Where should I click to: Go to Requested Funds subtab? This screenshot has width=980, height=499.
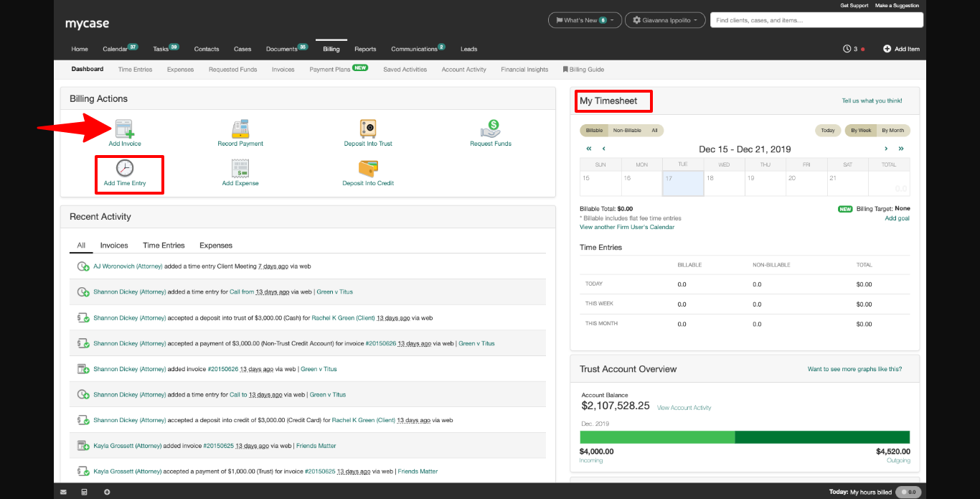click(232, 70)
